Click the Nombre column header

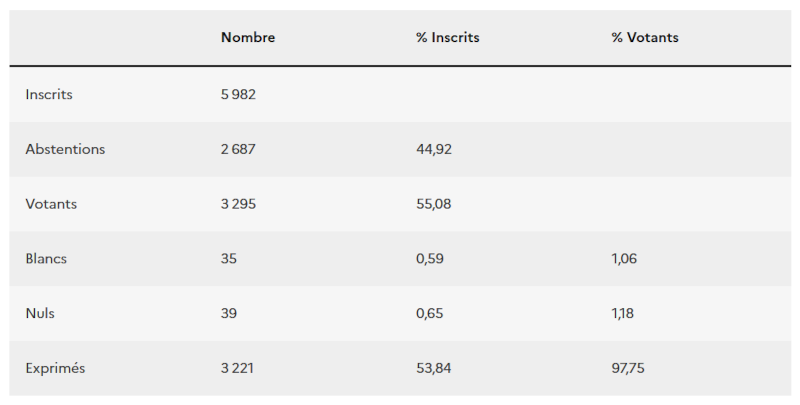coord(248,38)
